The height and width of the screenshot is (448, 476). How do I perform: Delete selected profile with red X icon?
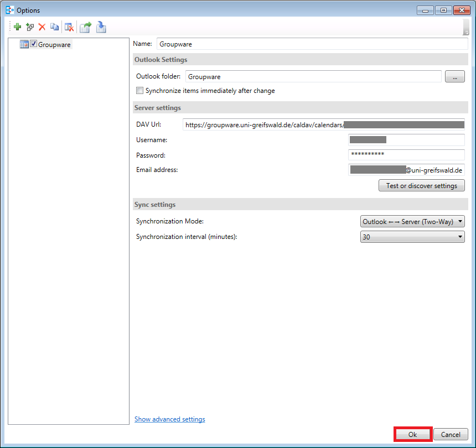point(42,27)
